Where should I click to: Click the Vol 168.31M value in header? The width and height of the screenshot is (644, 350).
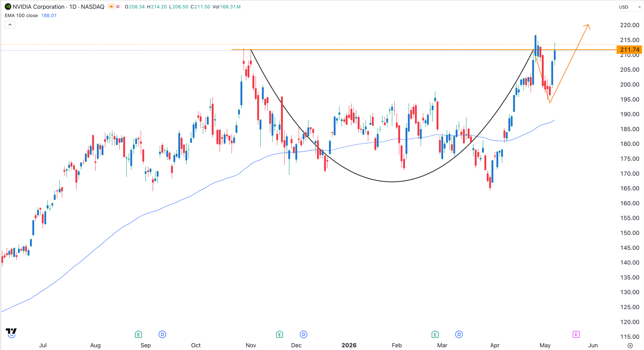tap(226, 7)
